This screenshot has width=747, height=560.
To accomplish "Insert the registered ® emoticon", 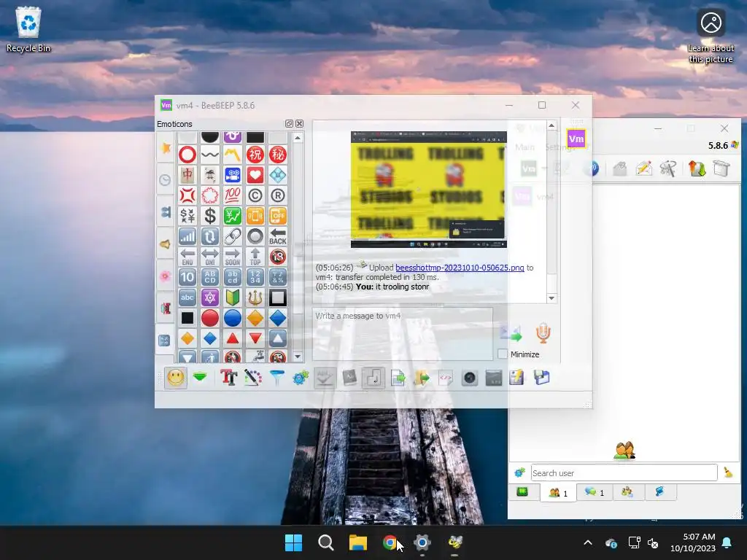I will [x=278, y=195].
